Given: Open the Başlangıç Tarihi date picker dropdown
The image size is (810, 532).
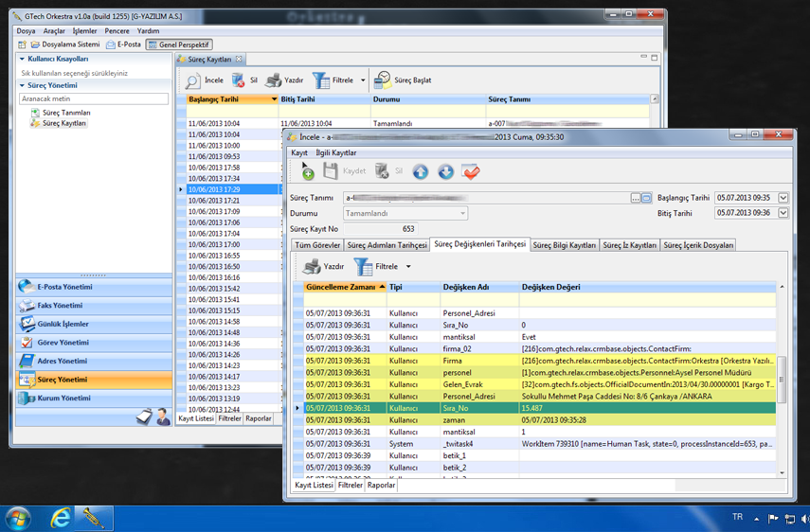Looking at the screenshot, I should [x=783, y=198].
